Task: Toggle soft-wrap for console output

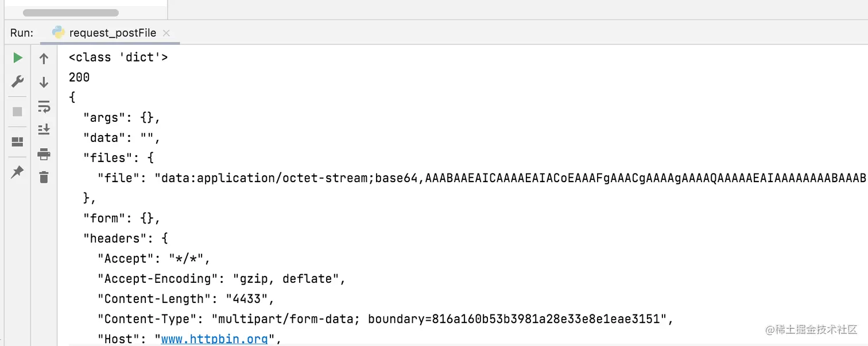Action: [x=44, y=106]
